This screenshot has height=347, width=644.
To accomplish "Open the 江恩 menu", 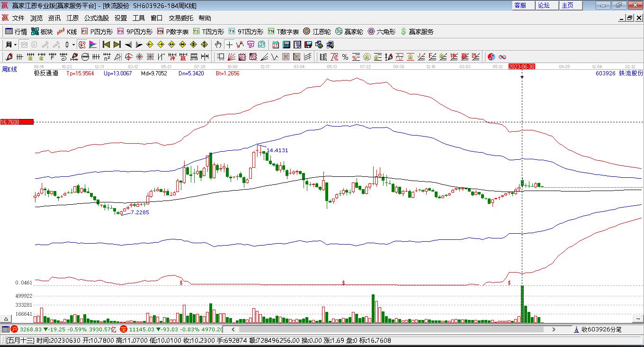I will [72, 18].
